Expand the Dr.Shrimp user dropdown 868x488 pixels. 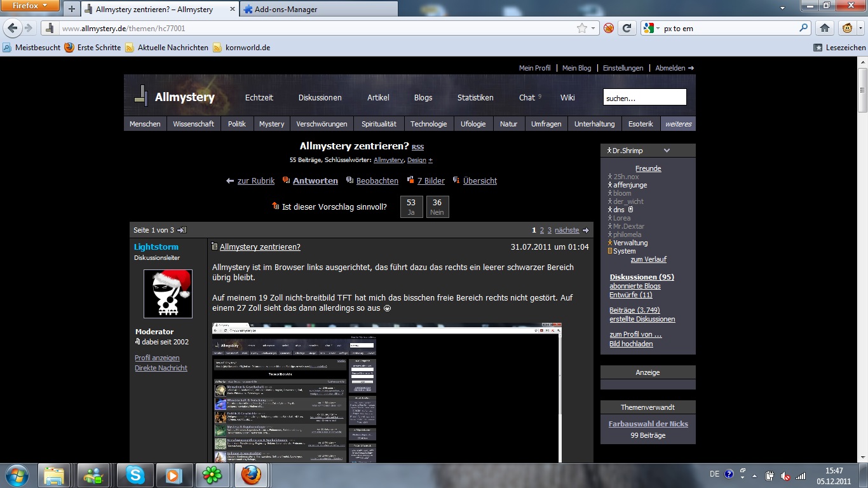(x=667, y=151)
